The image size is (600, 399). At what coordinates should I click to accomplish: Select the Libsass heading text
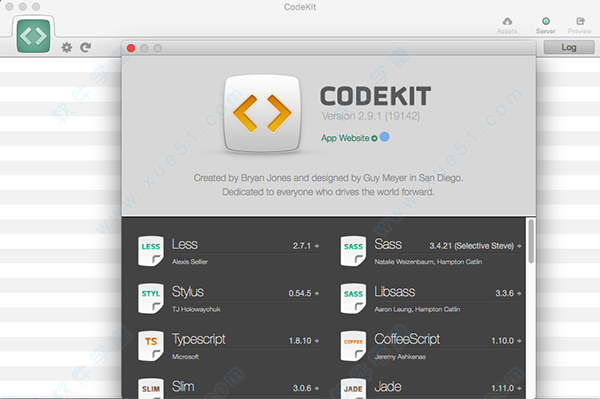click(395, 292)
